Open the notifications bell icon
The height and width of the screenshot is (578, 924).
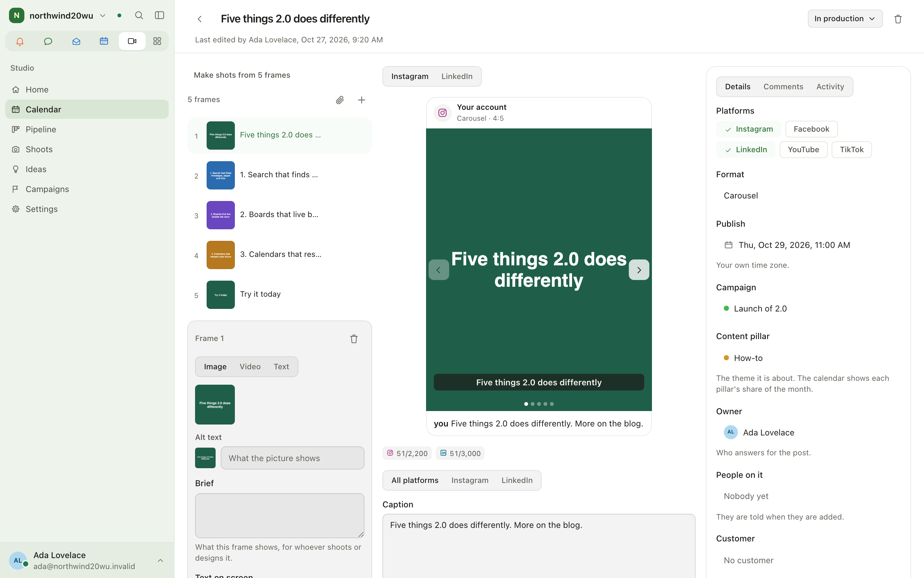[x=20, y=41]
